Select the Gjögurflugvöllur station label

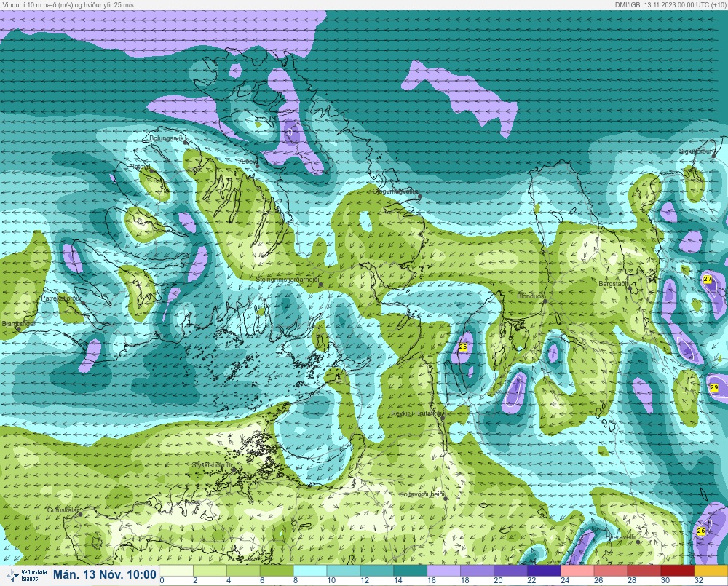point(395,191)
